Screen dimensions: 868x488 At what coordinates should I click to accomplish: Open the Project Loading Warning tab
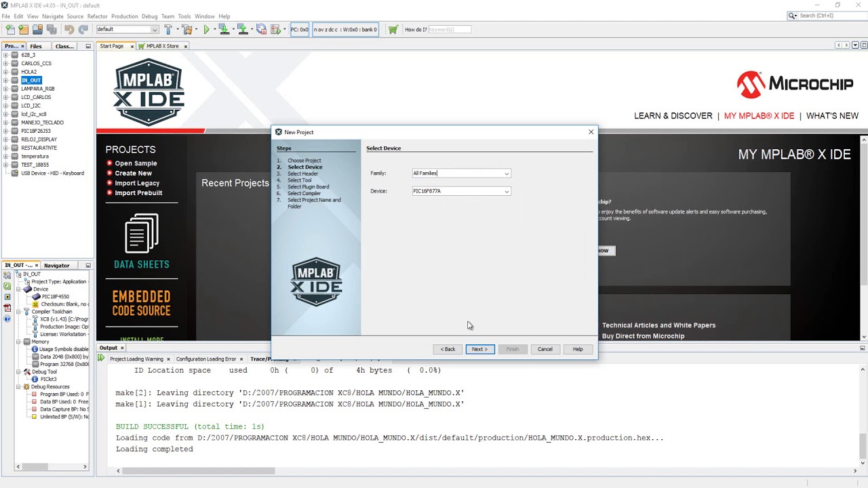[x=136, y=359]
